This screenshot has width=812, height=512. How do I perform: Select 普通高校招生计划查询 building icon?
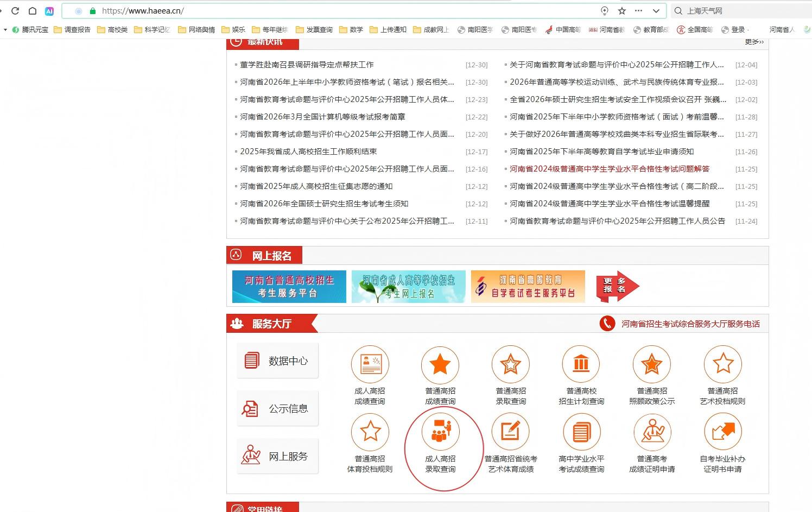pos(581,364)
